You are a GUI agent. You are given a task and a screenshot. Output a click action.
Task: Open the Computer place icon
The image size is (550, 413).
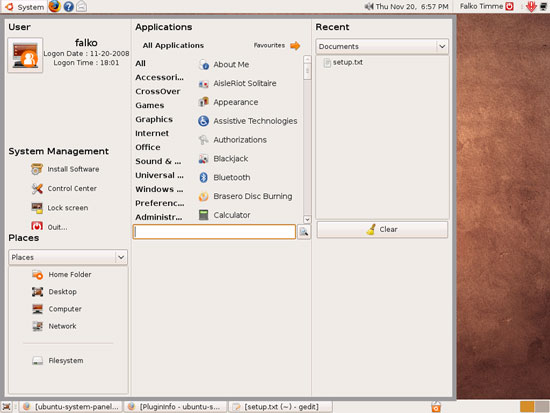tap(38, 309)
